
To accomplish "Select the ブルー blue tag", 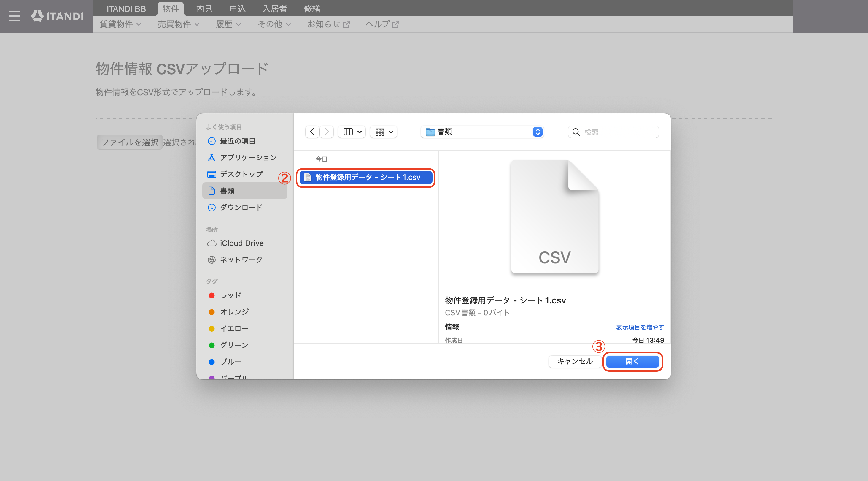I will 245,362.
